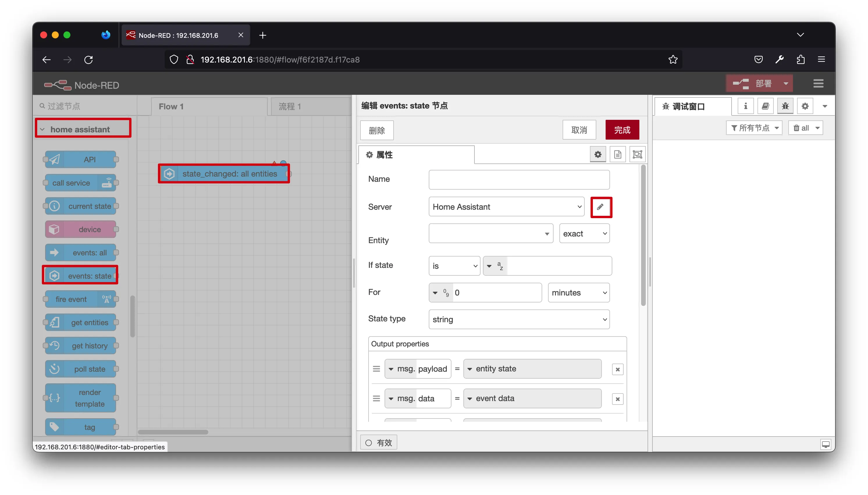Remove msg.payload output property

pyautogui.click(x=618, y=369)
